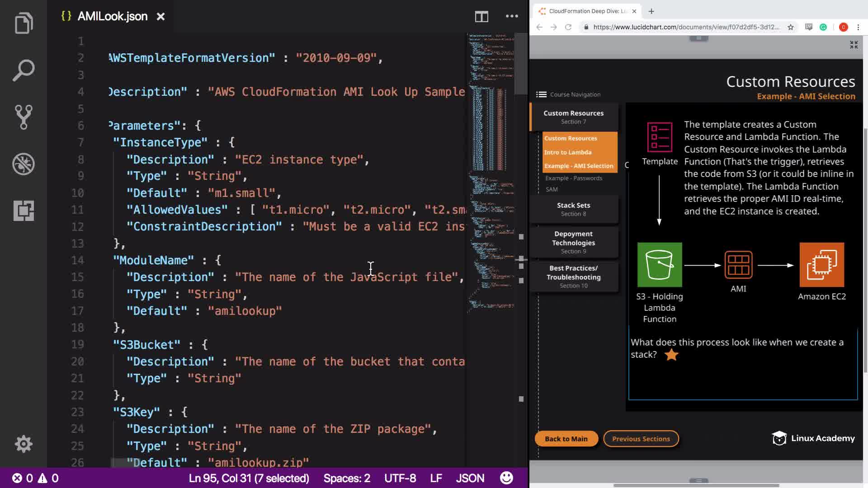Open the Manage gear icon
The height and width of the screenshot is (488, 868).
tap(24, 444)
